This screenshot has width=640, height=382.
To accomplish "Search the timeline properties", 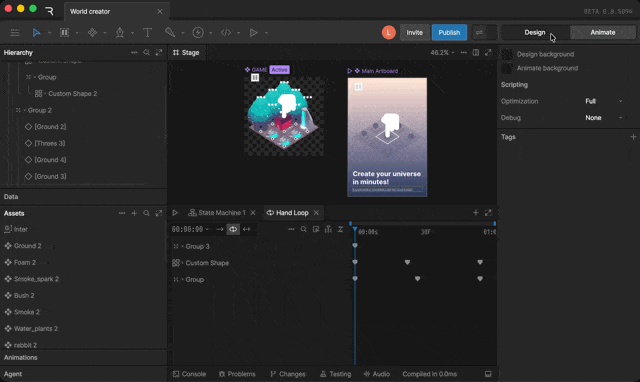I will coord(303,229).
